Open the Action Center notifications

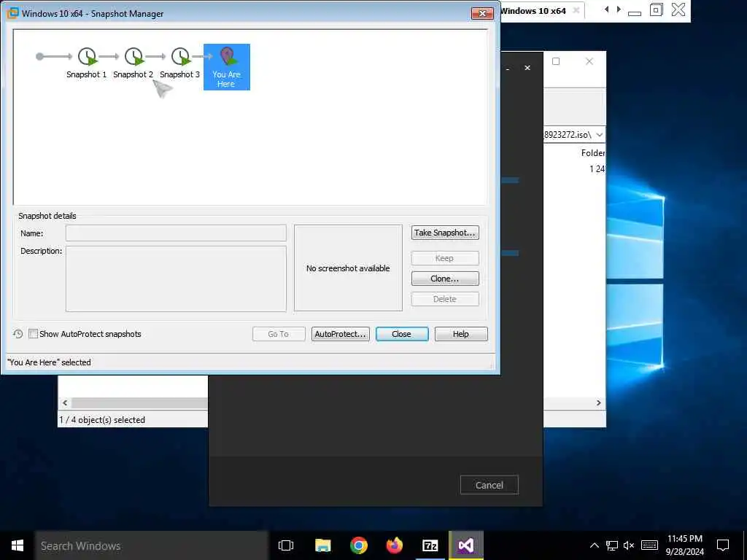[x=723, y=545]
